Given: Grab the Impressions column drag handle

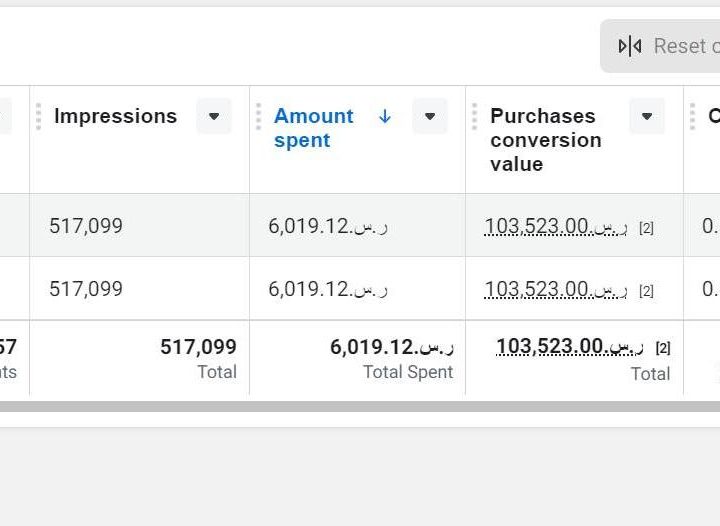Looking at the screenshot, I should pyautogui.click(x=39, y=117).
